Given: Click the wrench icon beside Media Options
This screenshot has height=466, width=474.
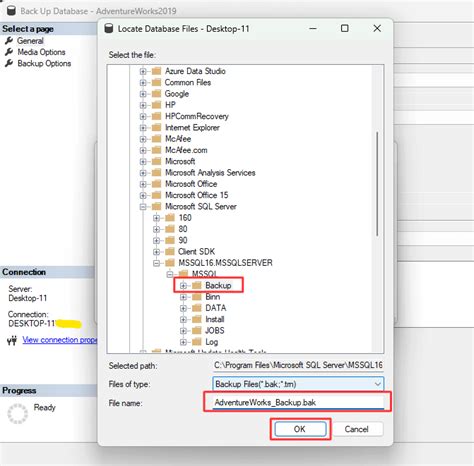Looking at the screenshot, I should point(9,52).
